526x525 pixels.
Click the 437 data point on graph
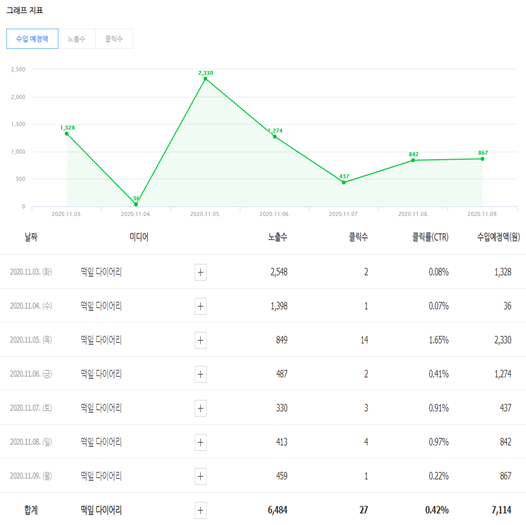(x=344, y=182)
